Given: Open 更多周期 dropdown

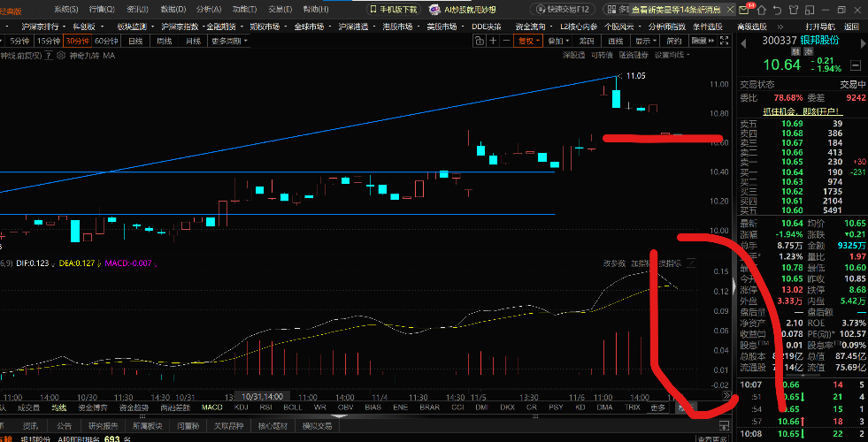Looking at the screenshot, I should coord(228,41).
